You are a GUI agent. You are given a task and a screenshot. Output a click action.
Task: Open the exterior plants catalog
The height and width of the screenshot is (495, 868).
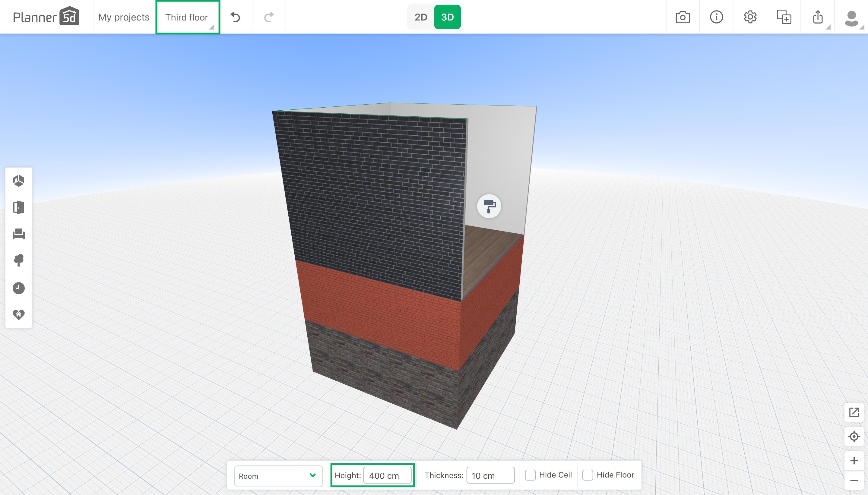pos(19,260)
